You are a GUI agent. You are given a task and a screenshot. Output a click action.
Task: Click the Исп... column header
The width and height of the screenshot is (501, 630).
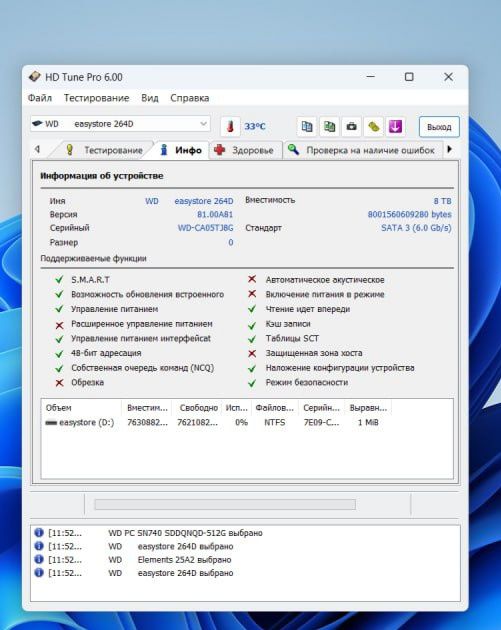click(x=236, y=408)
